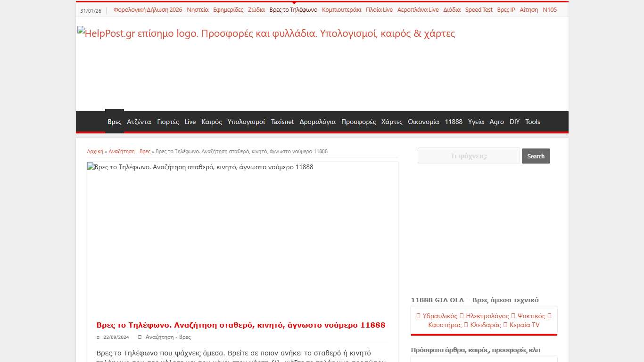Open the Taxisnet menu item
This screenshot has width=644, height=362.
282,122
